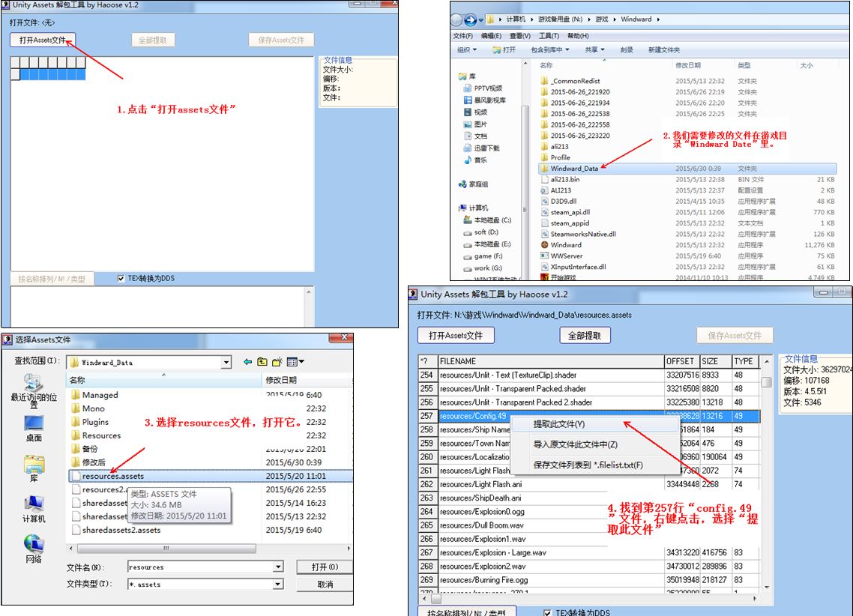Click the create new folder icon in dialog
853x616 pixels.
[x=277, y=362]
